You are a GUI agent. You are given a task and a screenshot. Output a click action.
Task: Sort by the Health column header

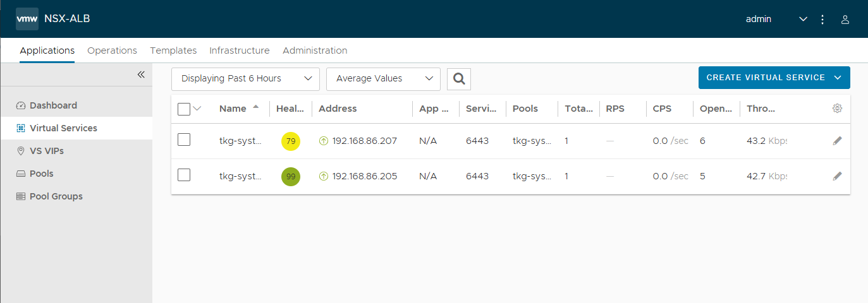pyautogui.click(x=290, y=109)
